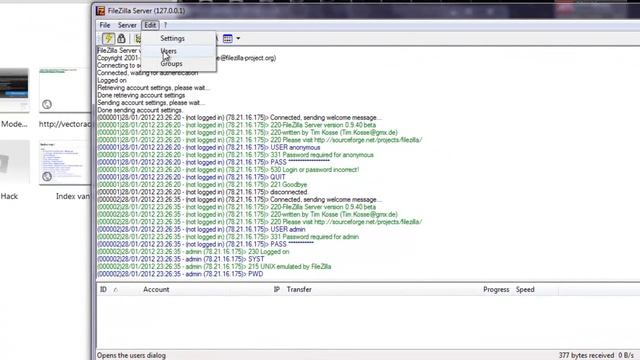Open the File menu

(105, 25)
